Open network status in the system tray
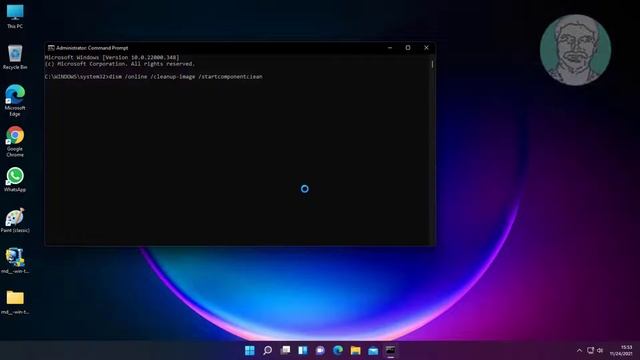640x360 pixels. click(x=590, y=350)
